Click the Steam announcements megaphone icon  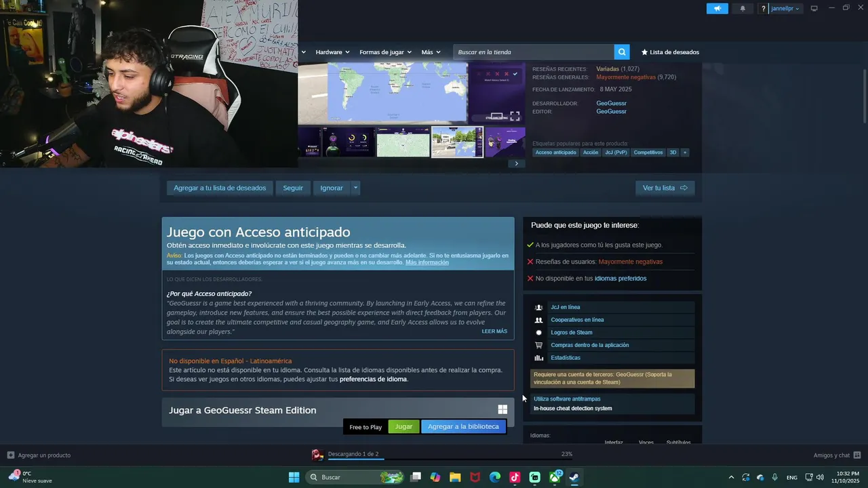tap(717, 8)
